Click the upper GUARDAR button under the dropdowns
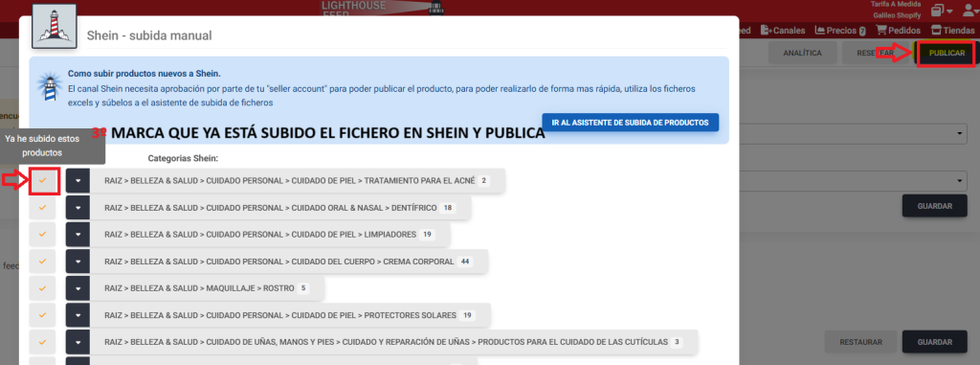Screen dimensions: 980x365 tap(934, 205)
